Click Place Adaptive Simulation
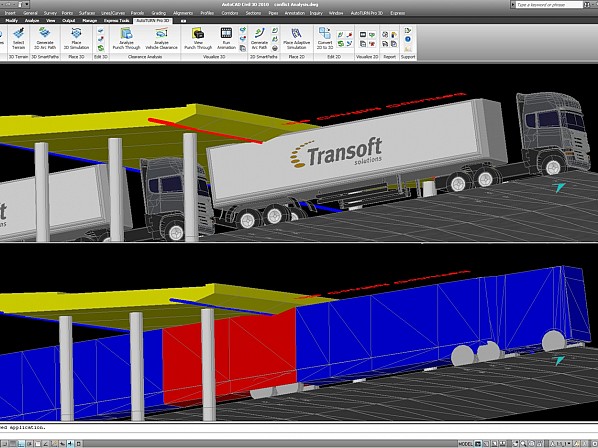This screenshot has height=448, width=598. tap(296, 39)
